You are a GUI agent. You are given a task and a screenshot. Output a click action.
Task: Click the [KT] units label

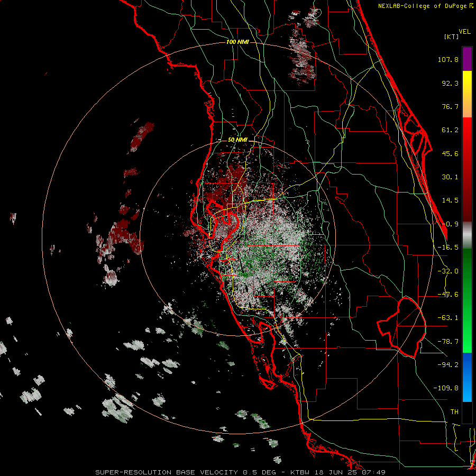(x=451, y=36)
